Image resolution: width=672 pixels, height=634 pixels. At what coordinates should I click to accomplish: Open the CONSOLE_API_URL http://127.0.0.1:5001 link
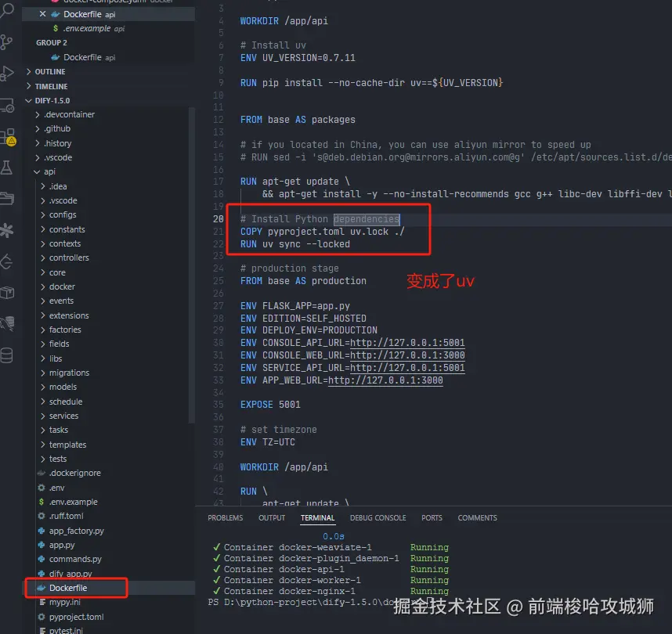click(x=407, y=343)
